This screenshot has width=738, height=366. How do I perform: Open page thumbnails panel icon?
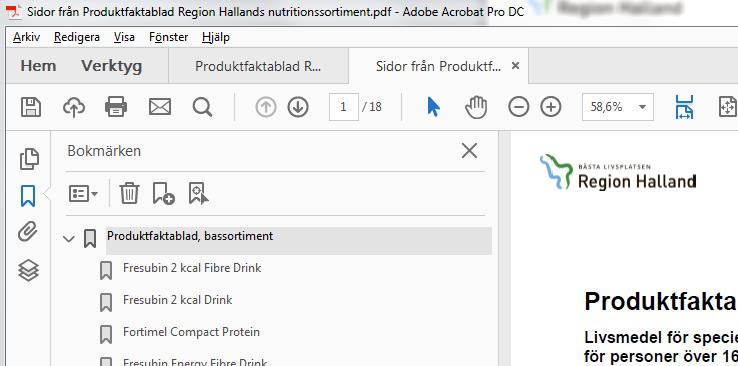pyautogui.click(x=29, y=159)
